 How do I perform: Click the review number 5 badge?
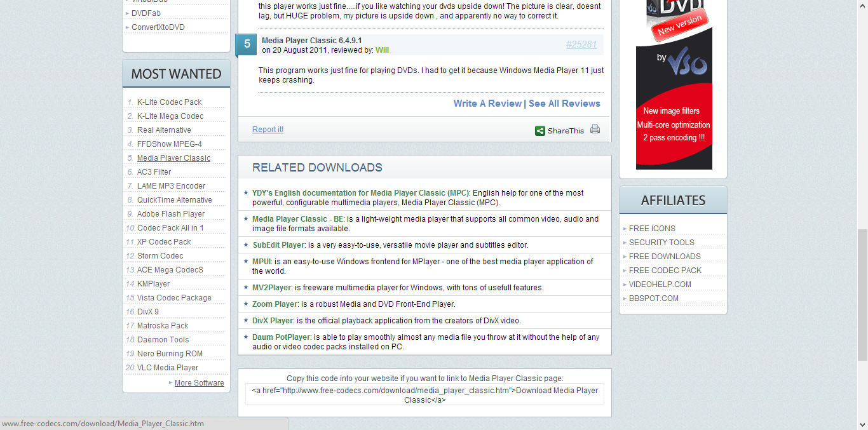(247, 44)
